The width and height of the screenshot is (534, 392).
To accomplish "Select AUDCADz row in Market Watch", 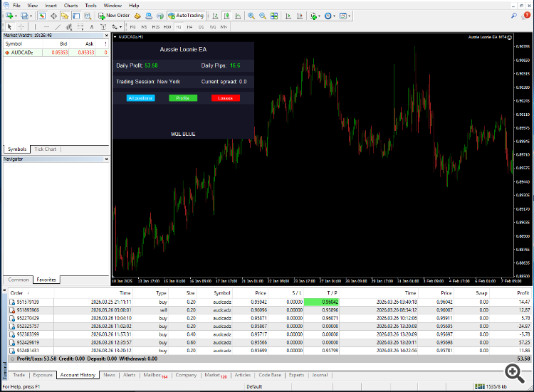I will click(56, 53).
